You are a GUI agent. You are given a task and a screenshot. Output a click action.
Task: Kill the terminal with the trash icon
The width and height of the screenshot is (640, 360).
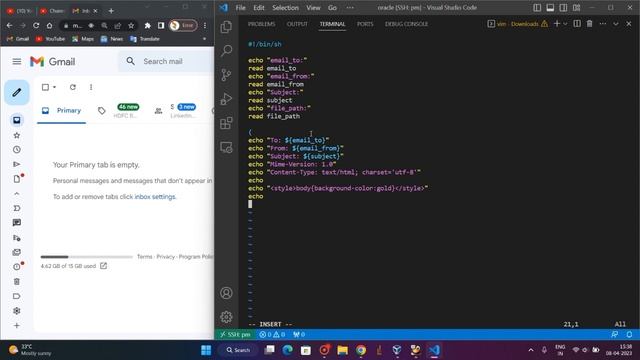click(x=589, y=24)
